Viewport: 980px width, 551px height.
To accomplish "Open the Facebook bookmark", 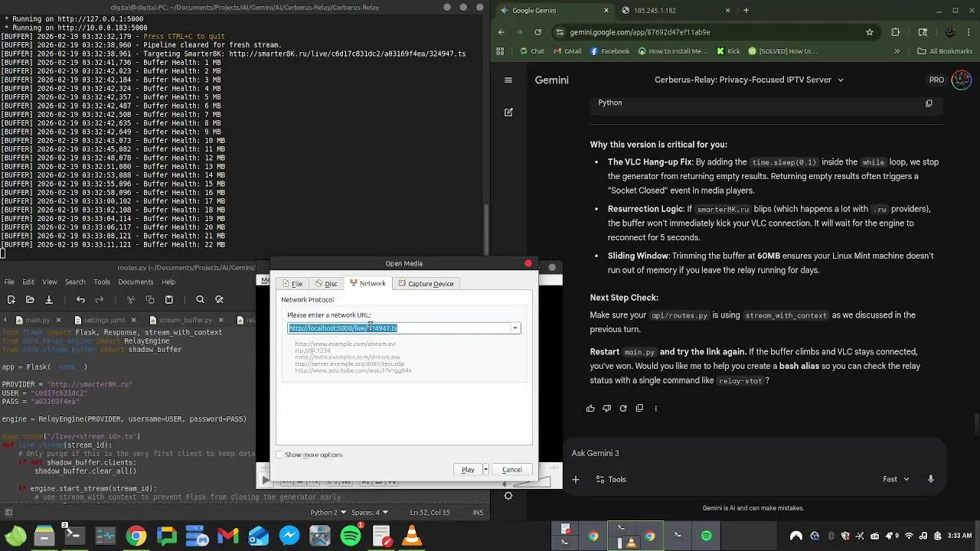I will pos(609,51).
